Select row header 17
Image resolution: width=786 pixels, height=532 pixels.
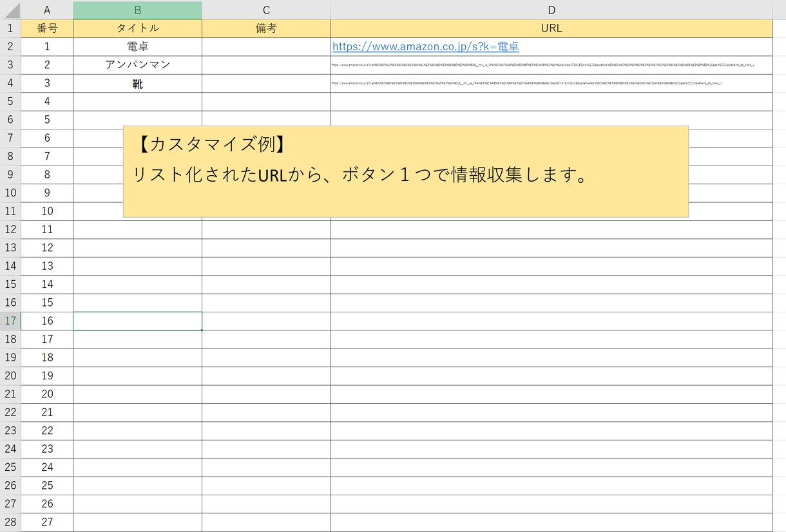(x=10, y=321)
